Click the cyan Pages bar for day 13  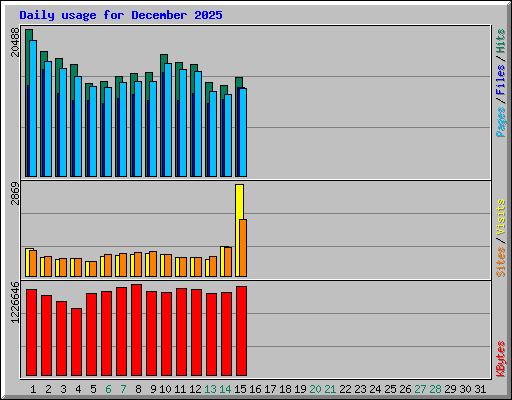213,134
